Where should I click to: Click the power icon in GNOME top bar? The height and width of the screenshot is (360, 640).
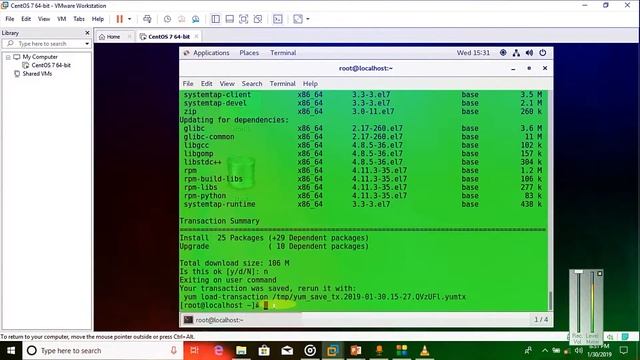pos(542,53)
